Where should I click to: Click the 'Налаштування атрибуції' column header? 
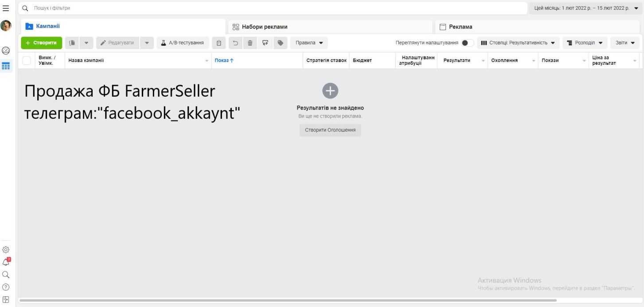click(417, 61)
